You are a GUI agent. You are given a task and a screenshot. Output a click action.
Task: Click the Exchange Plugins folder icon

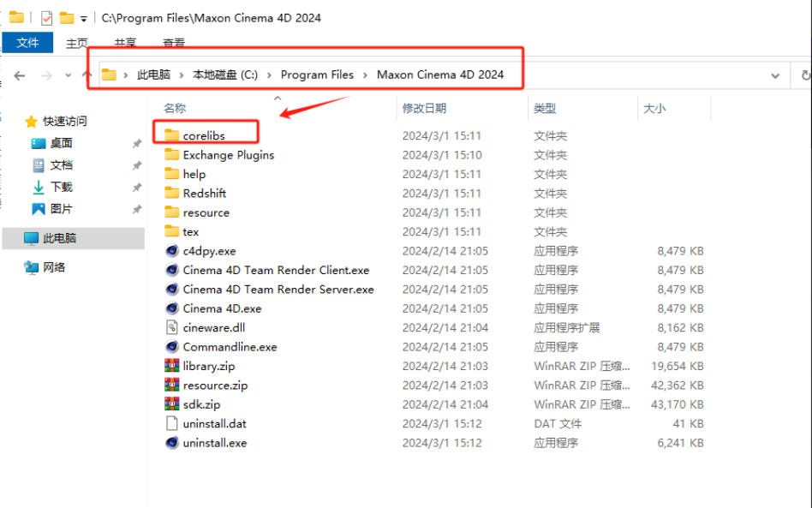(x=171, y=154)
